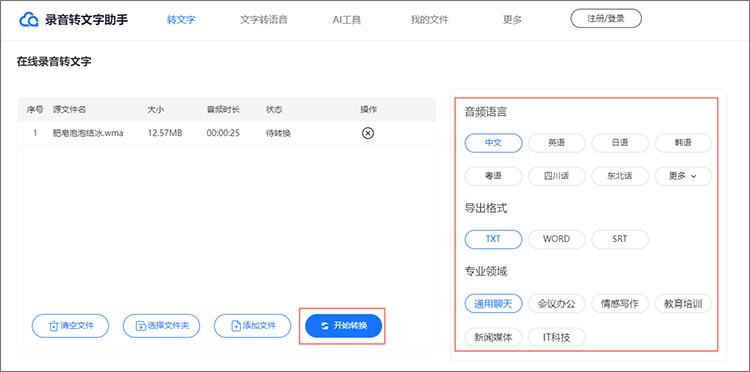Image resolution: width=750 pixels, height=372 pixels.
Task: Set export format to TXT
Action: [x=493, y=239]
